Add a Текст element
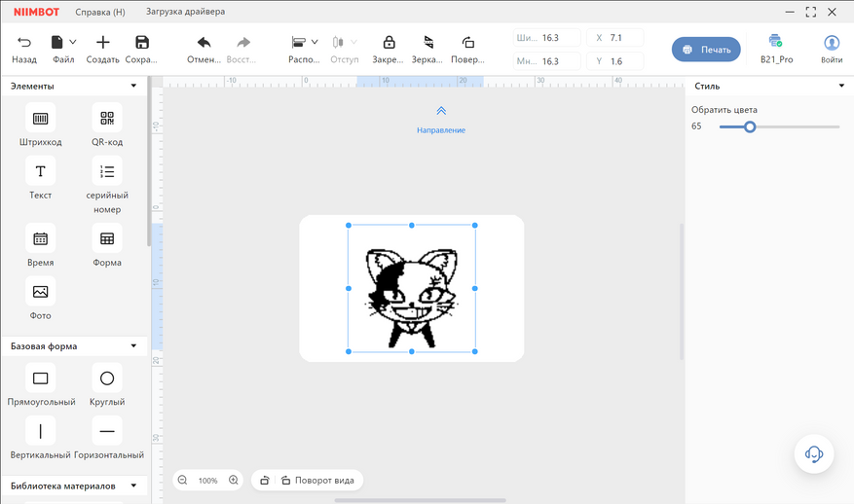This screenshot has width=854, height=504. point(40,171)
